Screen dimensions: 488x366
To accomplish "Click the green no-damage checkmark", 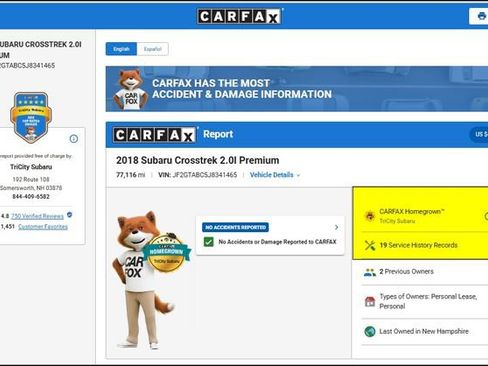I will pos(209,242).
